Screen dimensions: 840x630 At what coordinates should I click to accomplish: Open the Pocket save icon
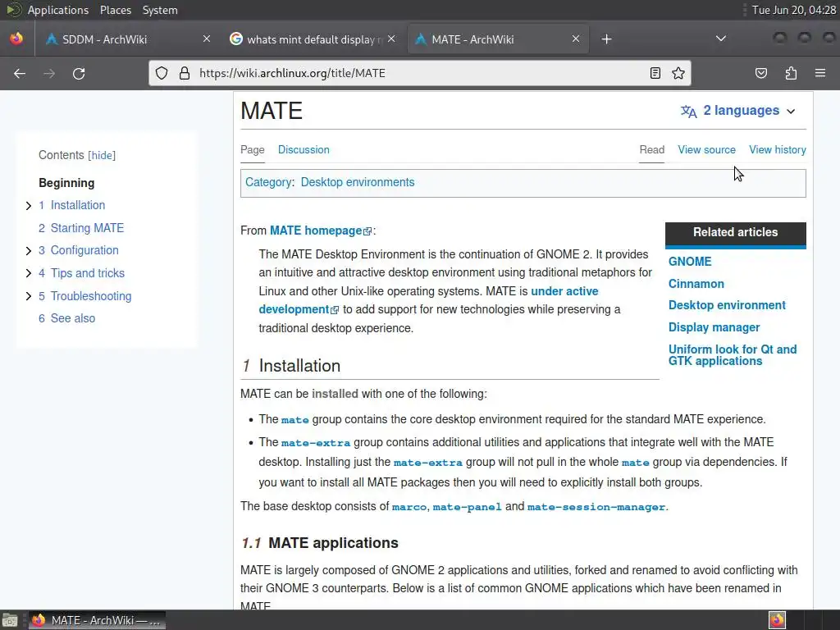pyautogui.click(x=760, y=73)
